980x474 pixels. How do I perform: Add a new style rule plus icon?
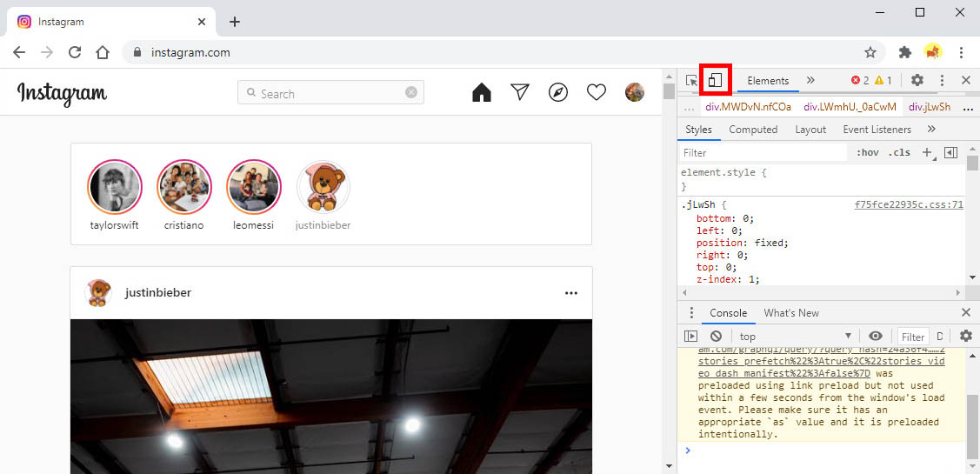pos(927,152)
